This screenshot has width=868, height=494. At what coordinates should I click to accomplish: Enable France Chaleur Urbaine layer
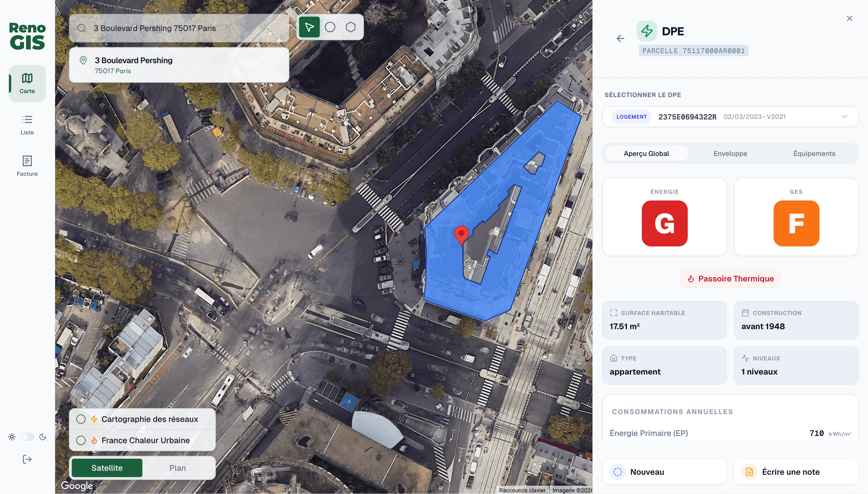81,440
